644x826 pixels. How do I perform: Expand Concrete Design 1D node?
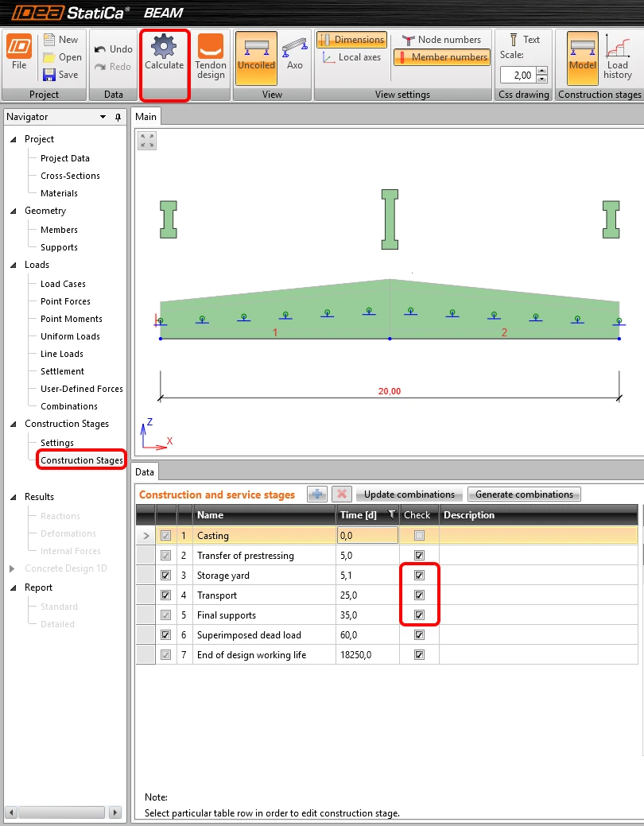tap(12, 568)
